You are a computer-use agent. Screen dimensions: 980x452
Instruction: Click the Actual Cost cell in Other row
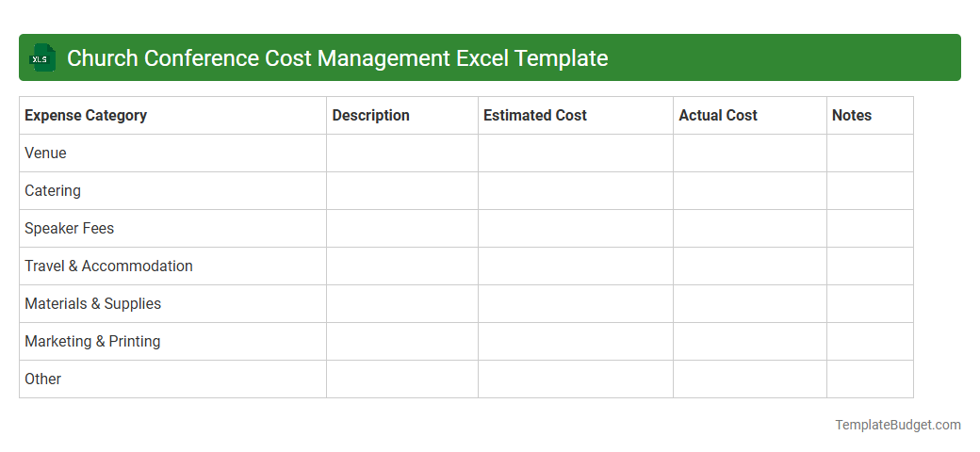(750, 379)
